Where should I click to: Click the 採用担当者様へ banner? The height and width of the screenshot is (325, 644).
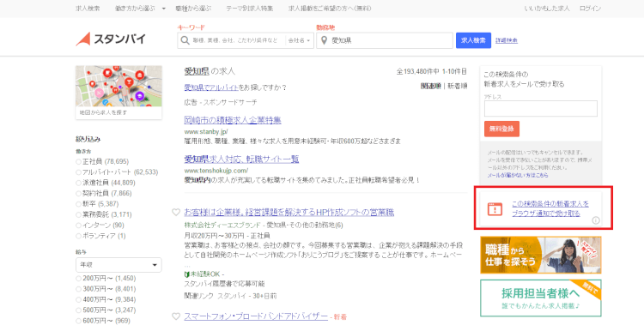pos(540,298)
